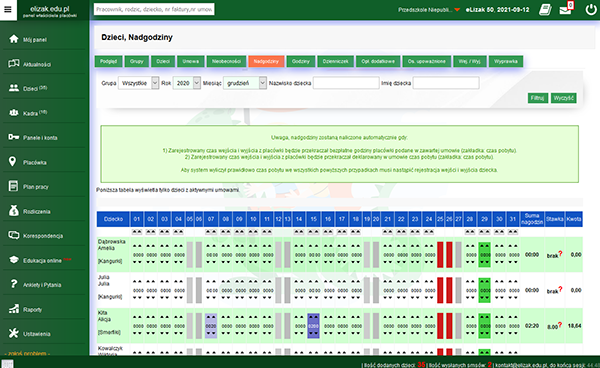Click the elizak.edu.pl logo link
Screen dimensions: 600x368
pos(49,11)
